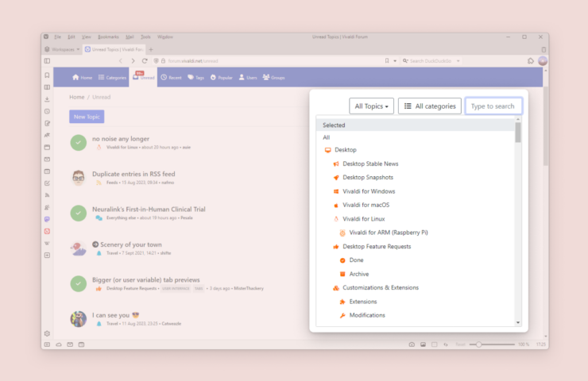
Task: Open the Feeds panel
Action: (x=47, y=195)
